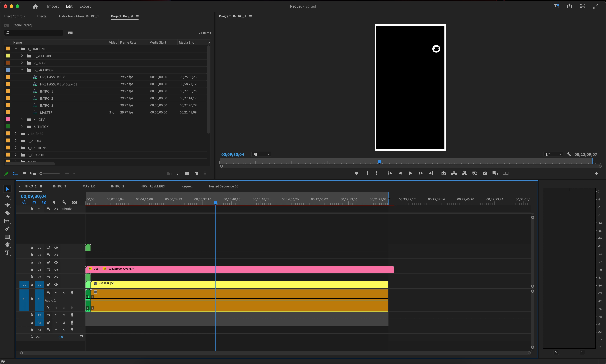The width and height of the screenshot is (606, 364).
Task: Toggle Snap in Timeline magnet icon
Action: pyautogui.click(x=34, y=202)
